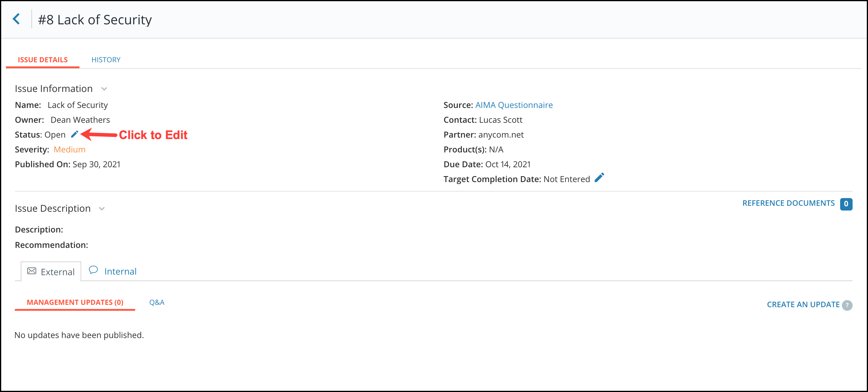Collapse the Issue Information section
Screen dimensions: 868x392
pos(104,89)
